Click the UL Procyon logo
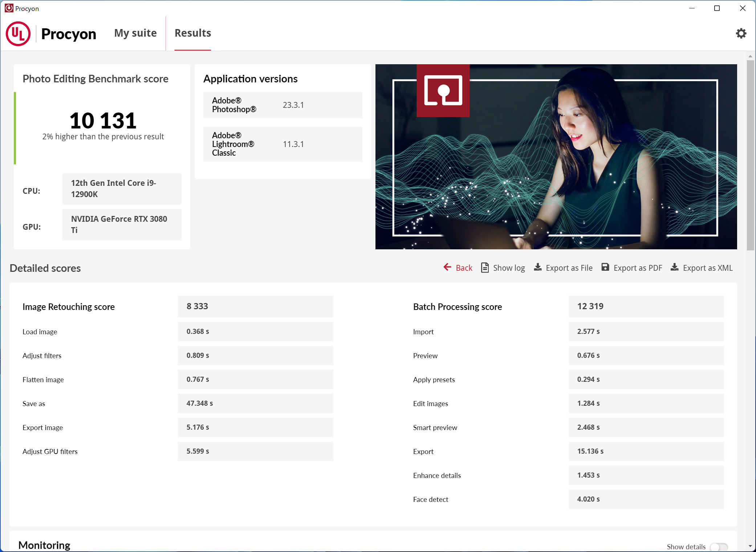 click(18, 33)
